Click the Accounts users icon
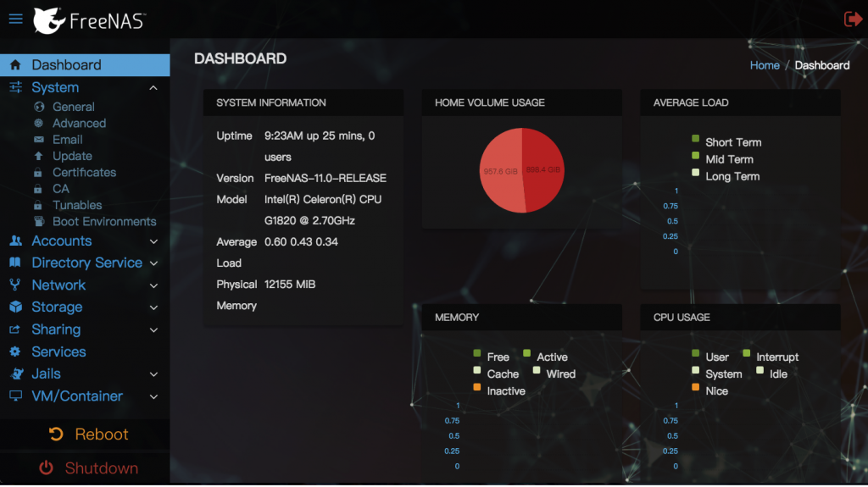 coord(15,241)
